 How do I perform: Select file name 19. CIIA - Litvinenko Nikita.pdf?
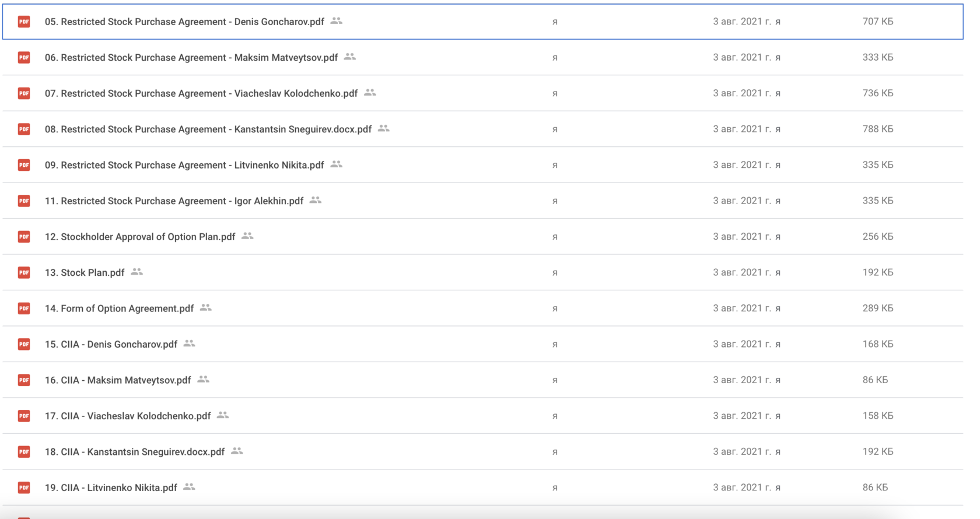pyautogui.click(x=111, y=488)
